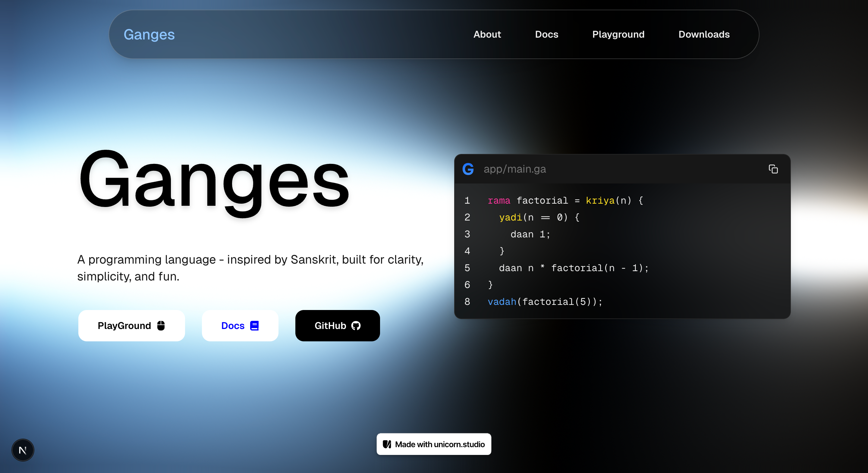This screenshot has height=473, width=868.
Task: Click the rama keyword in code
Action: tap(499, 201)
